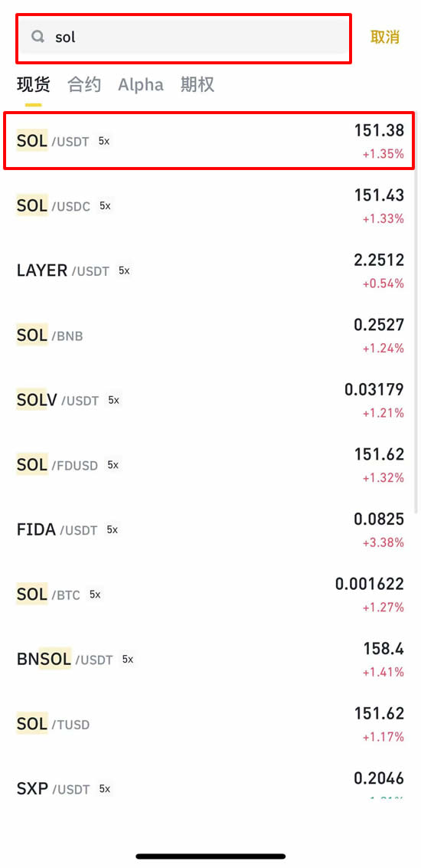Tap the 取消 cancel button
Image resolution: width=421 pixels, height=868 pixels.
(385, 37)
